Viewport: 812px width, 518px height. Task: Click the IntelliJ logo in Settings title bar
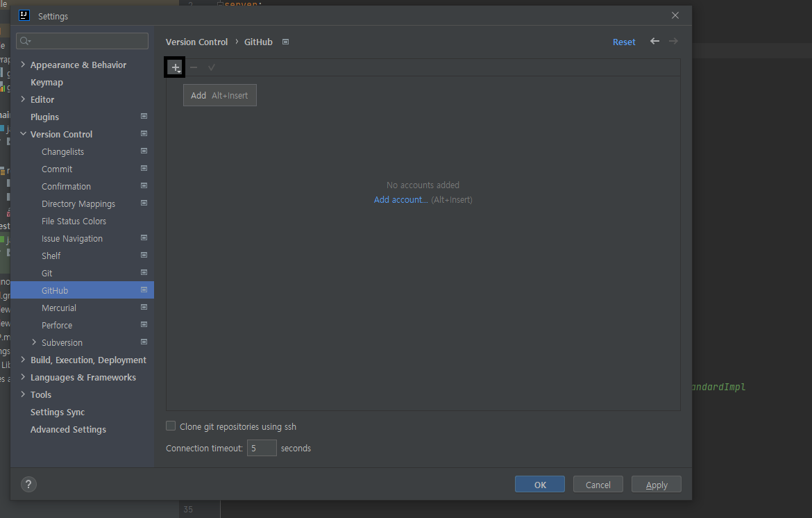click(x=24, y=15)
